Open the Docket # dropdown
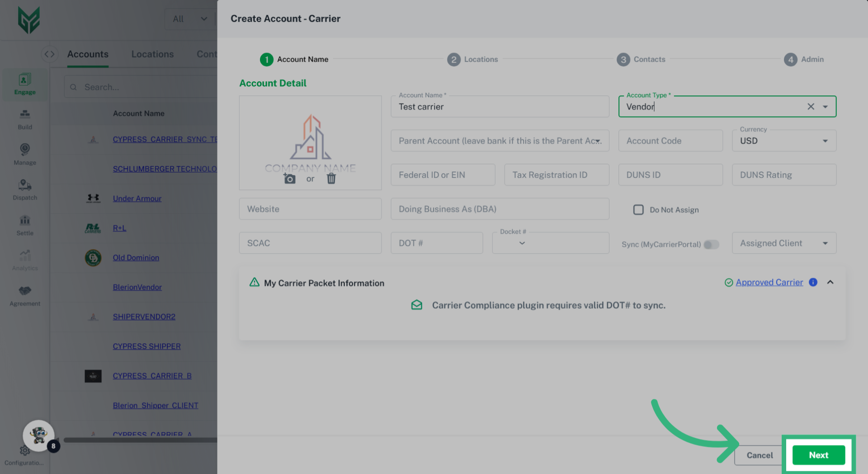The height and width of the screenshot is (474, 868). point(522,243)
